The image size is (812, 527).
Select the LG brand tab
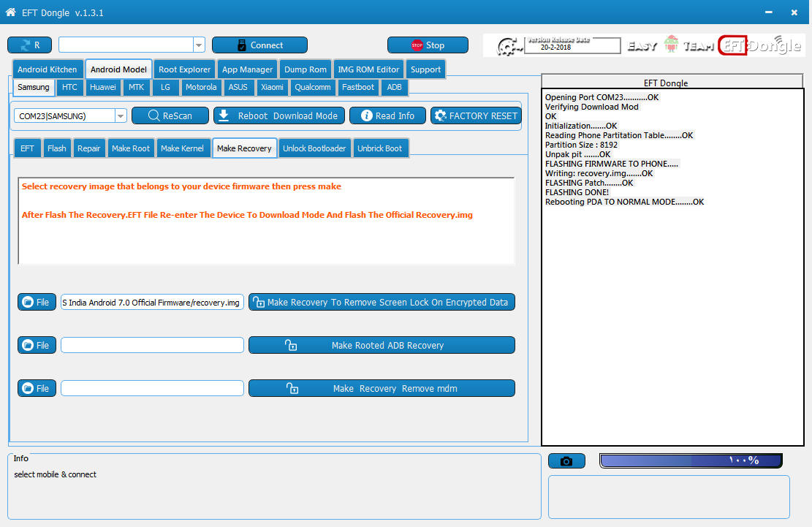165,87
